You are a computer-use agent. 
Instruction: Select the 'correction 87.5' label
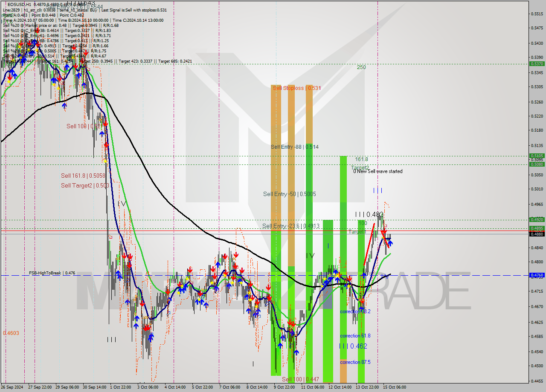[x=355, y=362]
